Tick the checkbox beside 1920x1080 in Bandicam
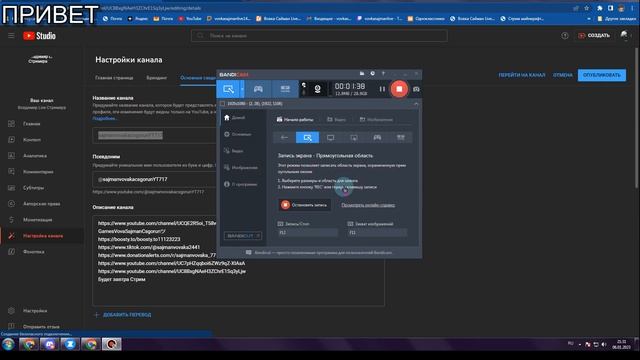The image size is (640, 360). coord(222,104)
